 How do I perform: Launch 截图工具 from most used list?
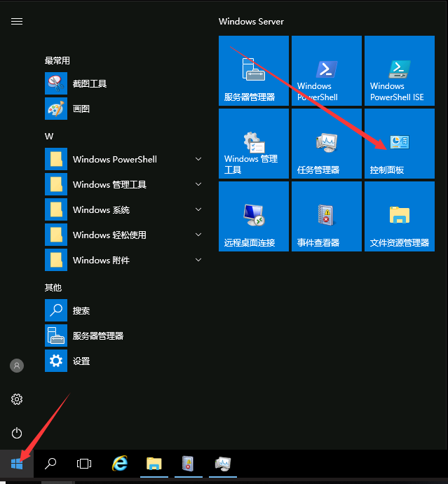123,83
